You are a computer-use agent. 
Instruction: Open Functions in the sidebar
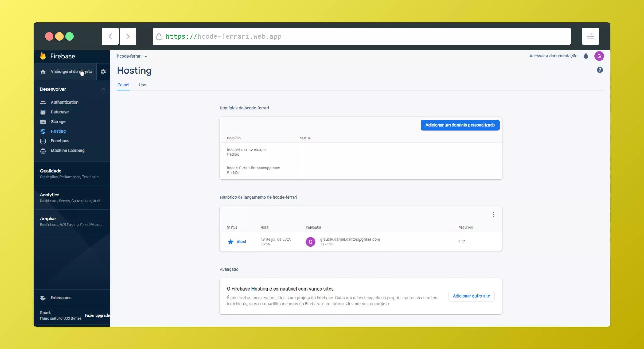point(60,141)
